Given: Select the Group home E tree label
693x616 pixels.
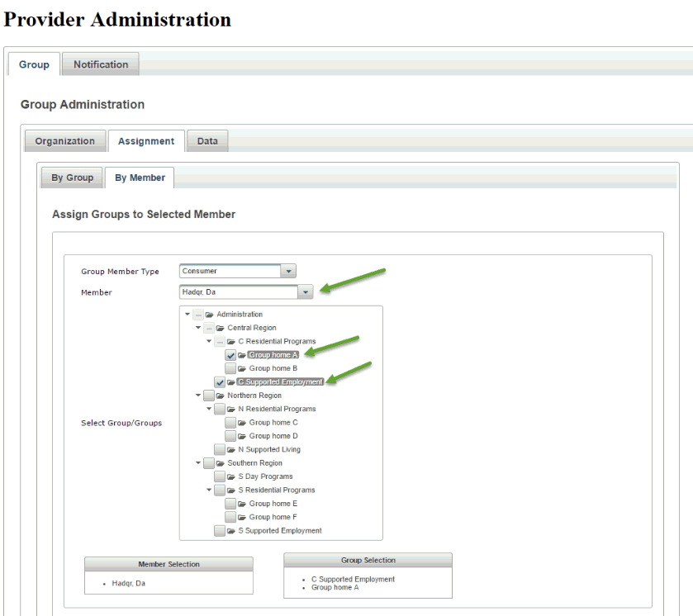Looking at the screenshot, I should pos(273,504).
